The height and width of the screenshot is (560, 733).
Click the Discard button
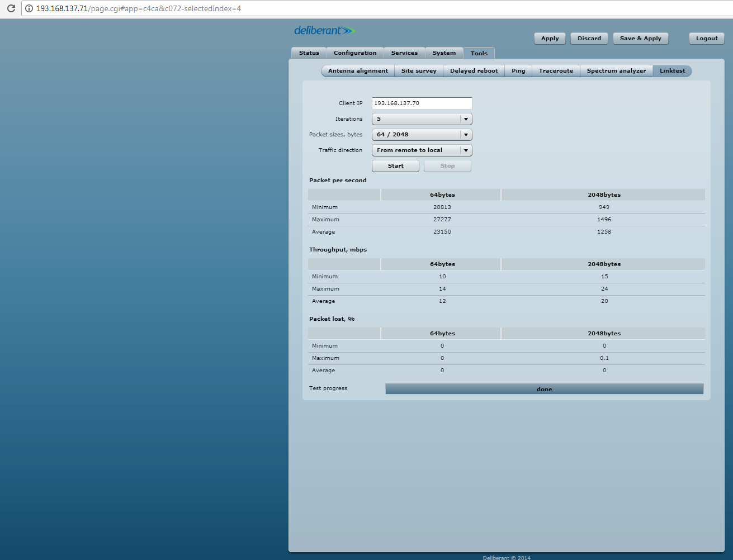[589, 39]
